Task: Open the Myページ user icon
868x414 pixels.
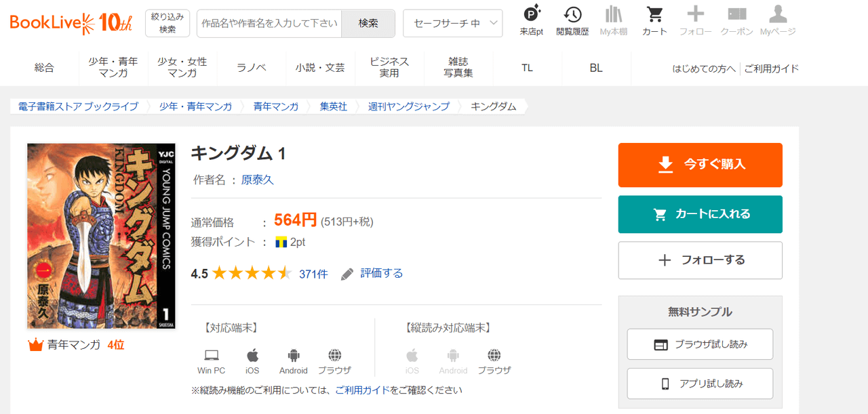Action: point(777,15)
